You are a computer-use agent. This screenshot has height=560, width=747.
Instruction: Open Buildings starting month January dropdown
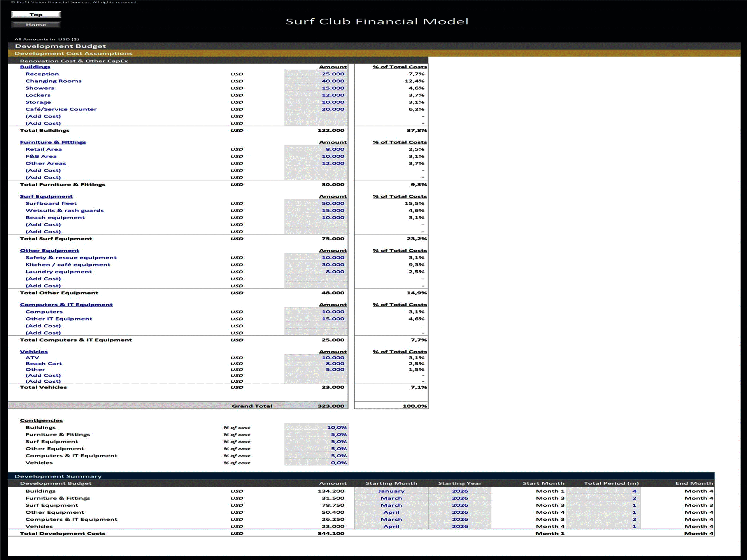click(x=391, y=491)
